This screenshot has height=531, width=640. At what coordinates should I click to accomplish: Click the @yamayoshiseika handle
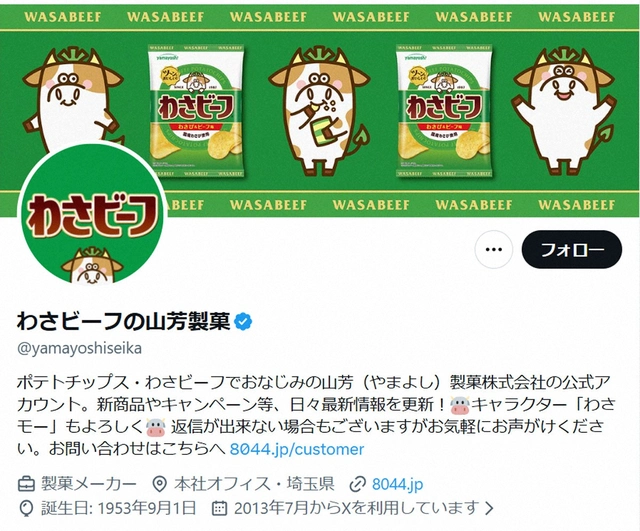pos(80,348)
